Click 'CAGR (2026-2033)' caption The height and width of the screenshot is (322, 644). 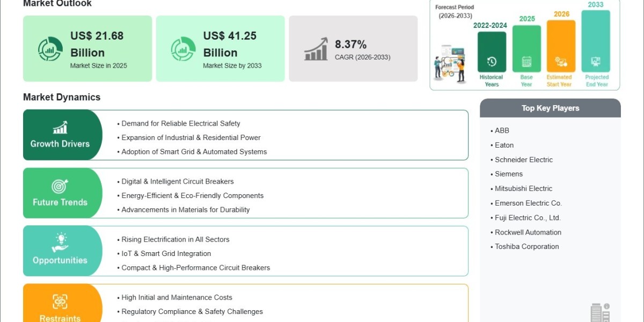363,57
